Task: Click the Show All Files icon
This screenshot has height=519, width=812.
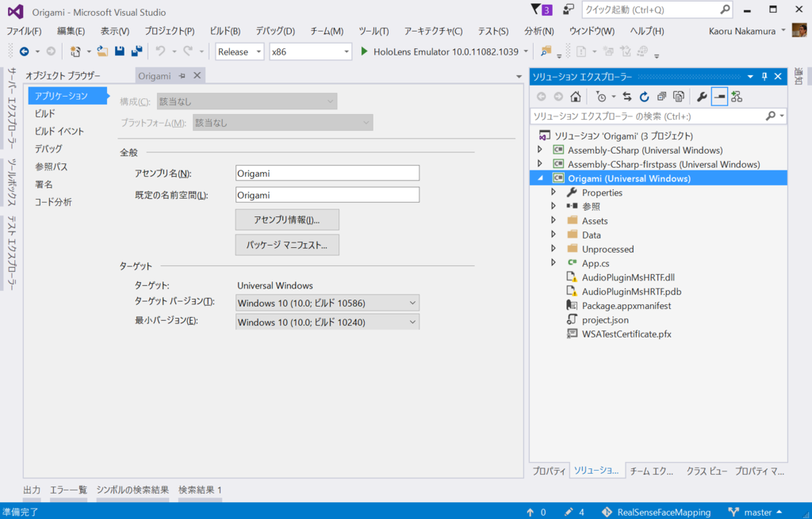Action: pos(679,97)
